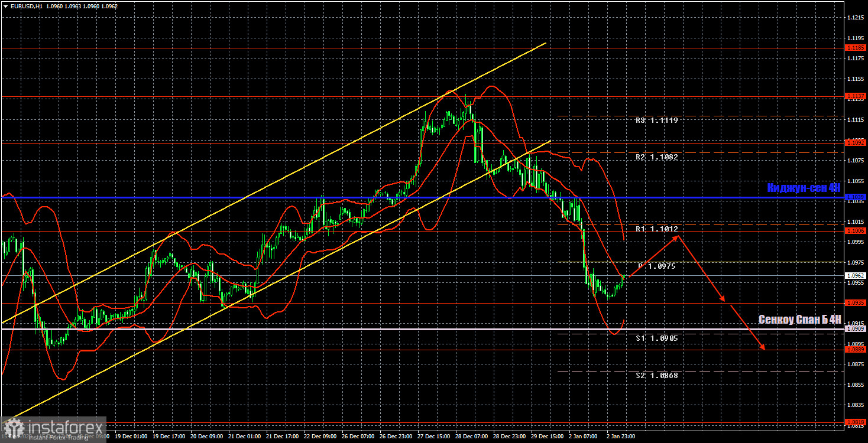Click the 19 Dec 17:00 time label
Image resolution: width=868 pixels, height=443 pixels.
(x=168, y=437)
